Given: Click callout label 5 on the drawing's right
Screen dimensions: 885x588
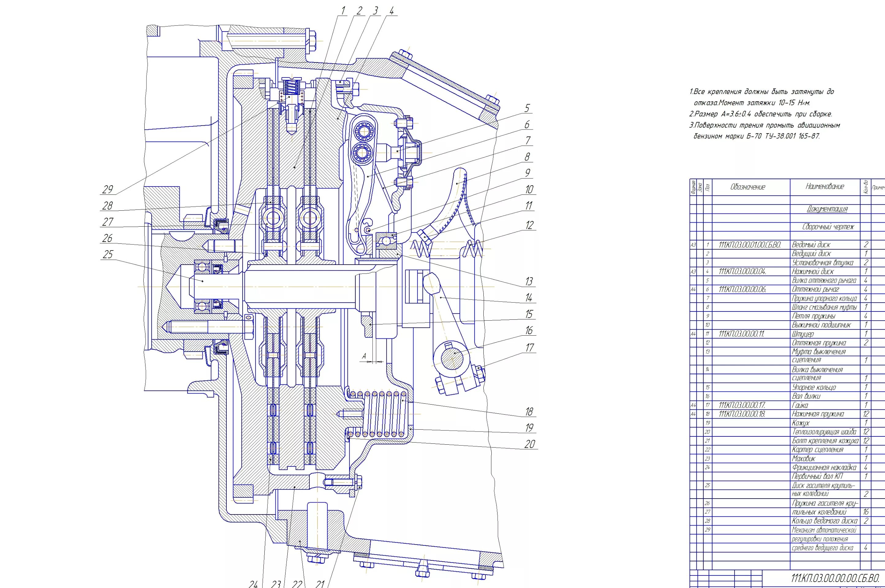Looking at the screenshot, I should click(527, 108).
